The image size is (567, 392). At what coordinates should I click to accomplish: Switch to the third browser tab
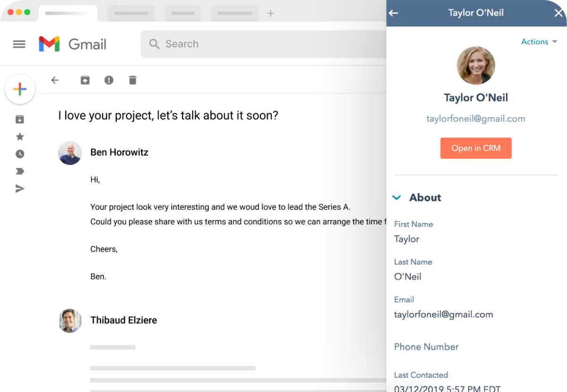183,14
